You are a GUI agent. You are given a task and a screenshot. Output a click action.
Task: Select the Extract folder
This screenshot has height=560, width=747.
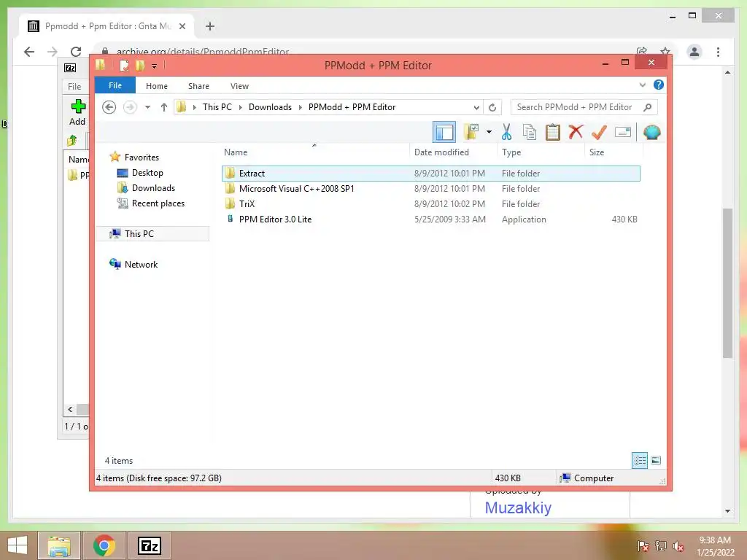coord(430,174)
